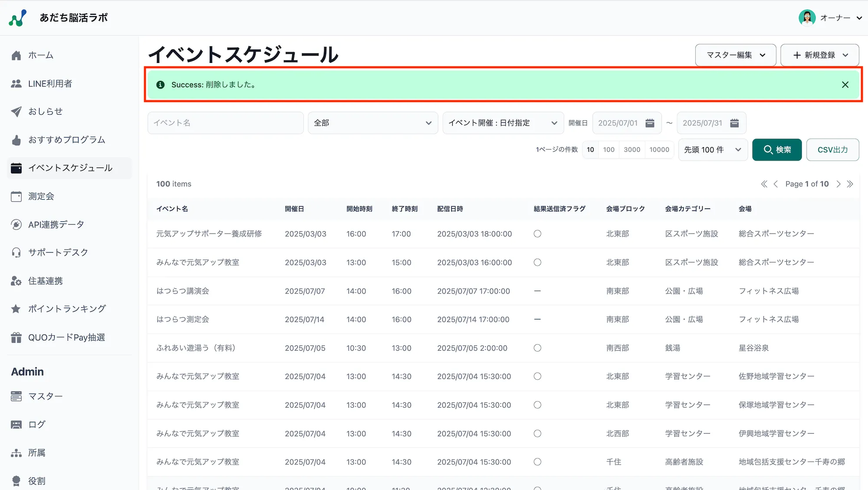The image size is (868, 490).
Task: Expand the マスター編集 dropdown
Action: point(735,55)
